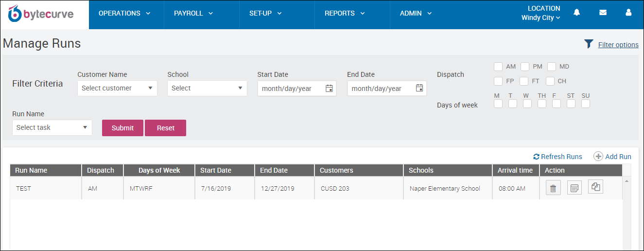
Task: Enable the FT dispatch checkbox
Action: (524, 81)
